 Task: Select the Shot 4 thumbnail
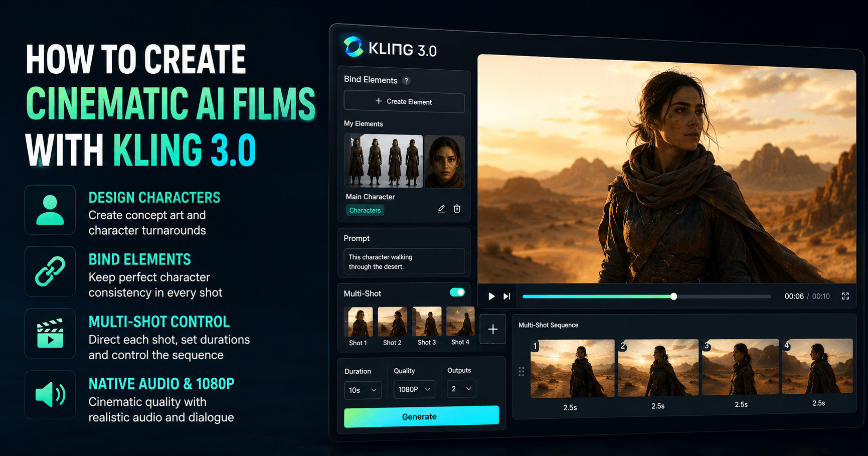coord(460,321)
